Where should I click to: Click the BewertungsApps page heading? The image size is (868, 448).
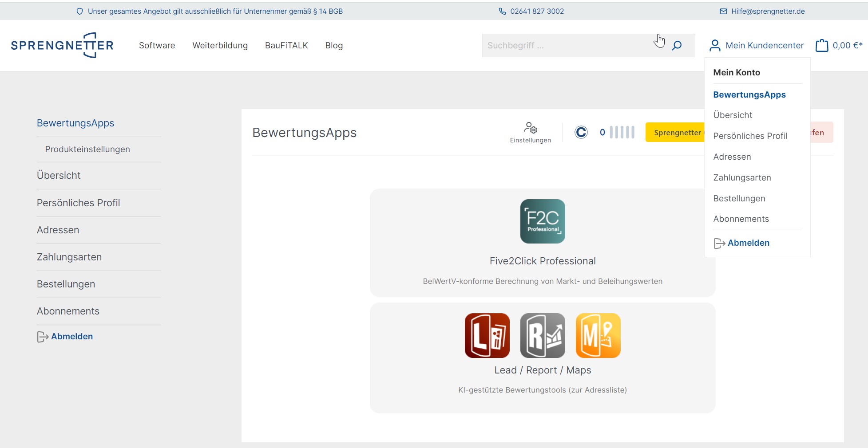point(305,133)
